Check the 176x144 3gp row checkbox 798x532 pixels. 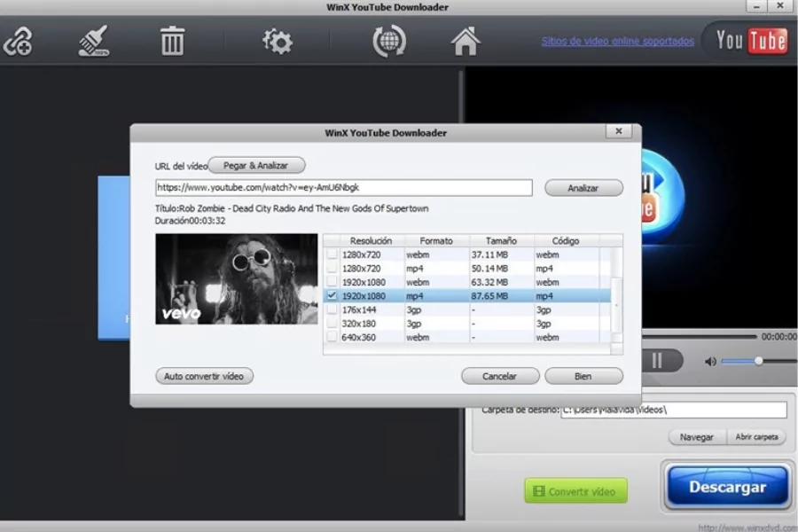point(332,309)
